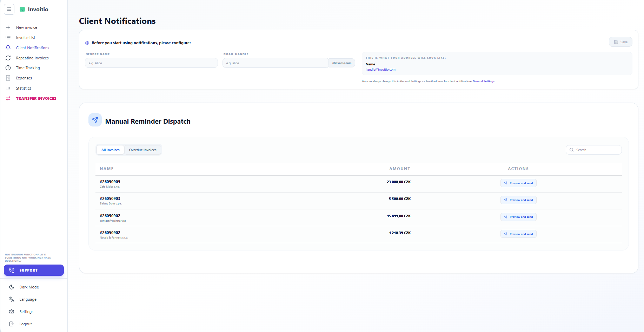
Task: Switch to the Overdue Invoices tab
Action: 143,150
